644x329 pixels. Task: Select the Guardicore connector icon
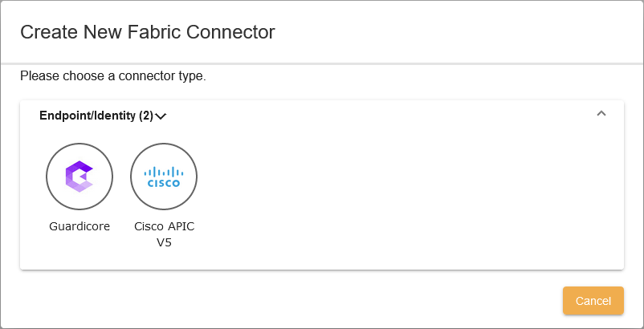(x=79, y=177)
